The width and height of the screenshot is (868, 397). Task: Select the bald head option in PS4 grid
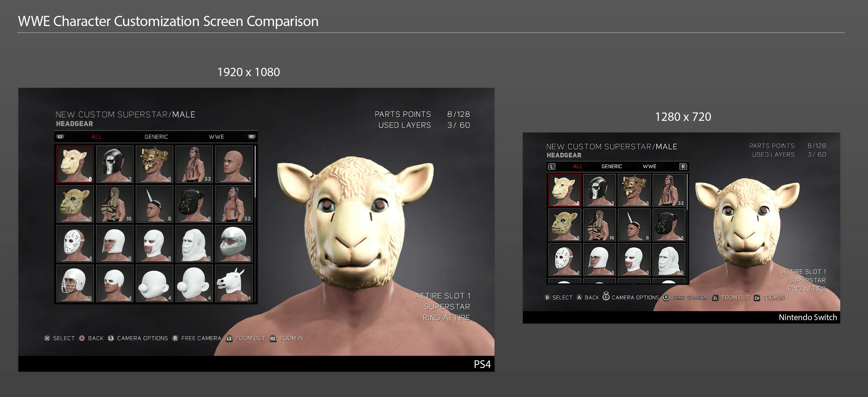[x=234, y=164]
